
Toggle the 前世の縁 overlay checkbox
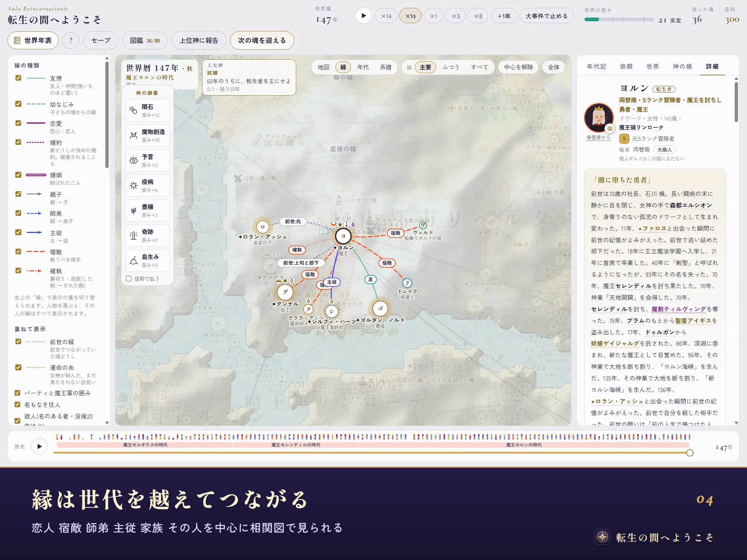tap(18, 342)
